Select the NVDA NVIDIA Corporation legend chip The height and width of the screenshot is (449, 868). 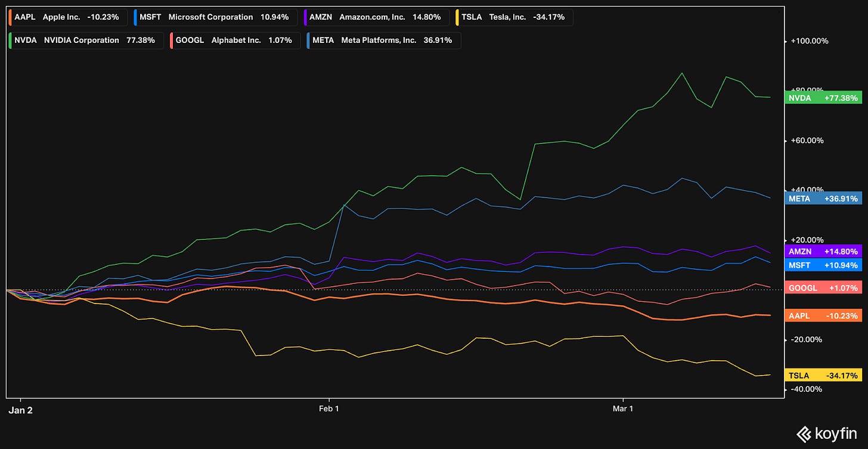click(x=85, y=41)
